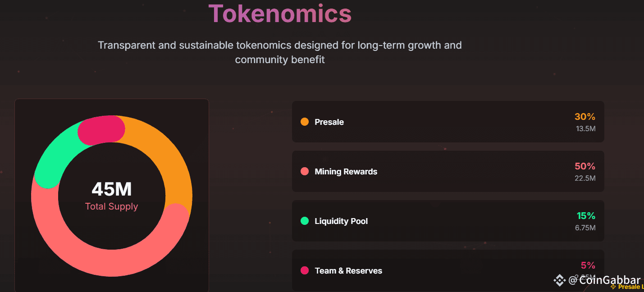
Task: Click the @CoinGabbar watermark text
Action: click(604, 280)
